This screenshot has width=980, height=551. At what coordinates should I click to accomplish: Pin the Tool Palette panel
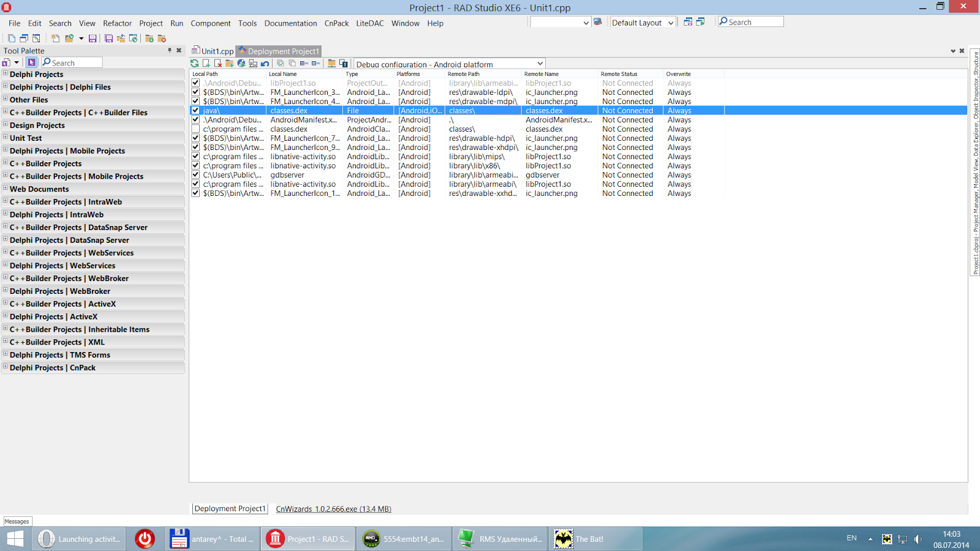click(x=170, y=50)
